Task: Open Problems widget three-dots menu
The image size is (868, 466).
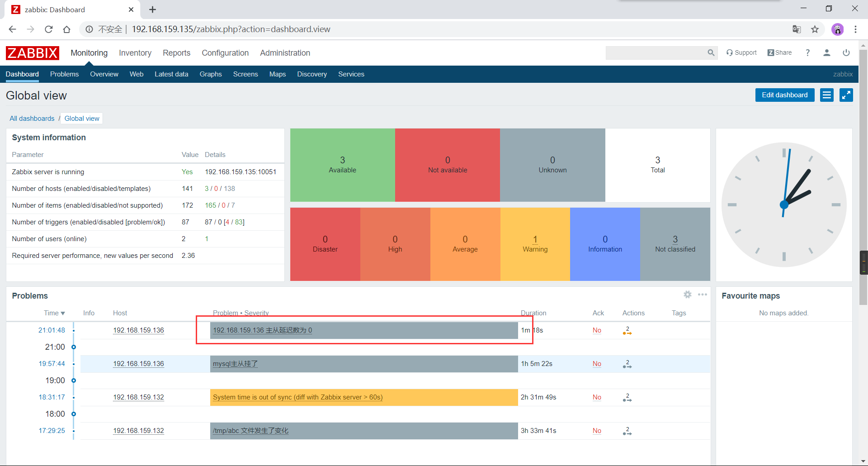Action: (702, 295)
